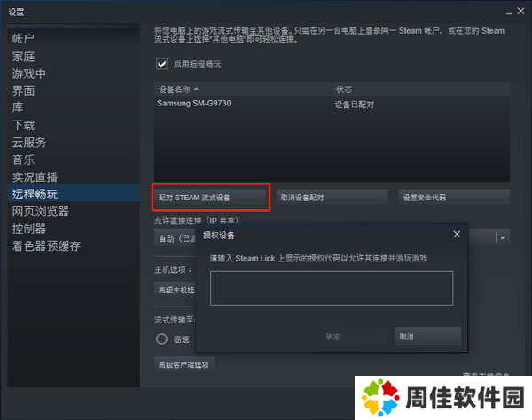532x420 pixels.
Task: Click 取消 in the authorization dialog
Action: (x=427, y=337)
